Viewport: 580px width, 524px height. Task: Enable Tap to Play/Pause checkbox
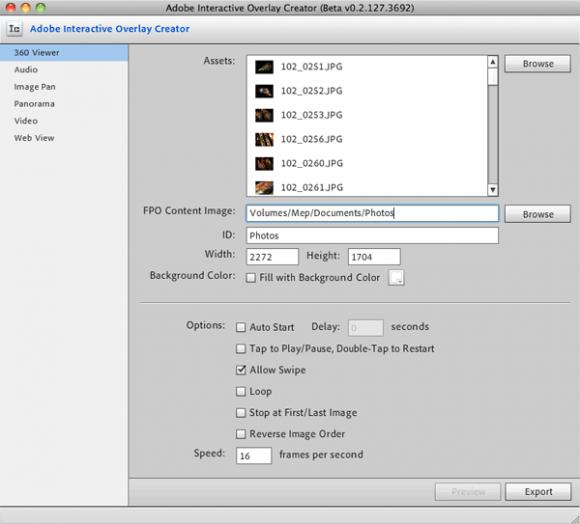point(241,349)
